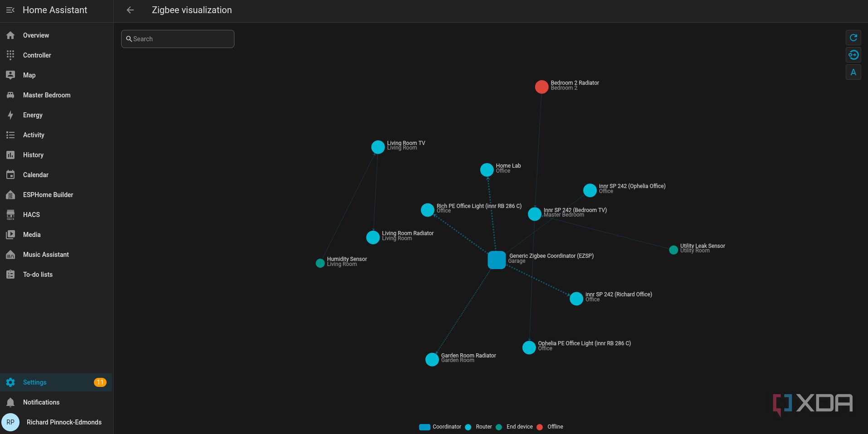The image size is (868, 434).
Task: Click the History chart icon
Action: (x=10, y=155)
